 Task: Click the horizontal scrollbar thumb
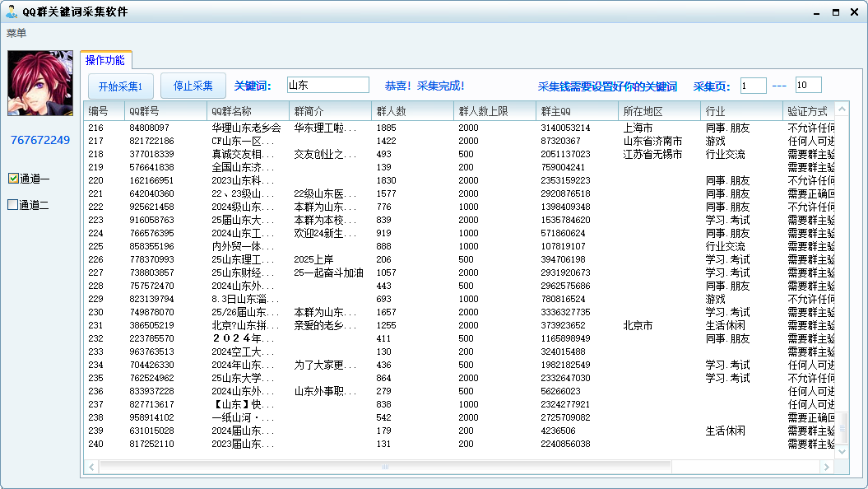(x=385, y=467)
